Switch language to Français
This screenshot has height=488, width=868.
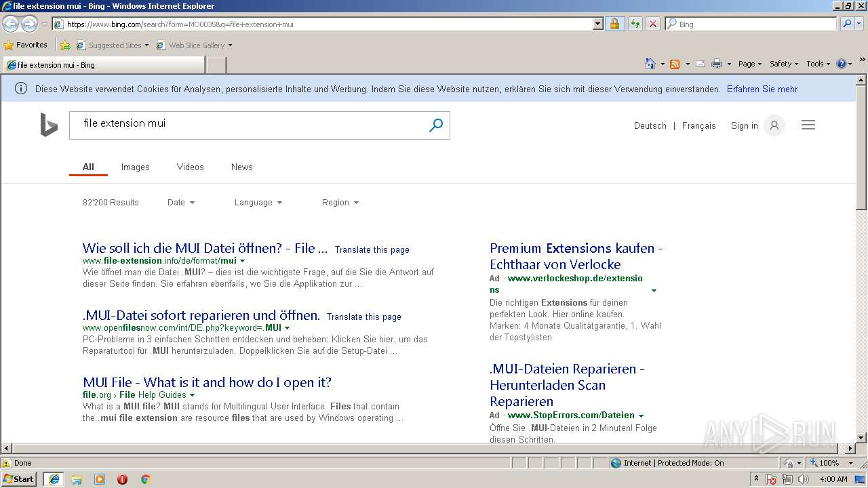699,125
